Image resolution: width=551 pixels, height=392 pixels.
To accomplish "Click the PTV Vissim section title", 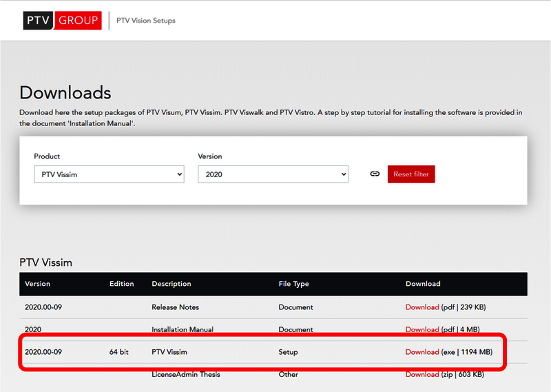I will pos(45,262).
